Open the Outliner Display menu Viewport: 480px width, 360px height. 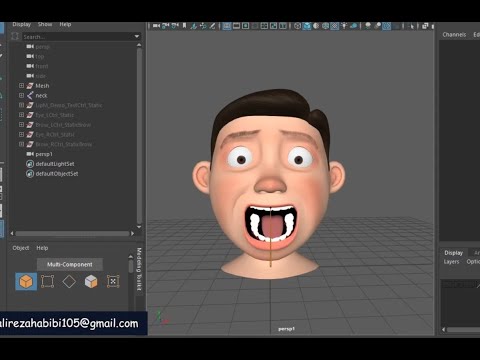[x=21, y=24]
